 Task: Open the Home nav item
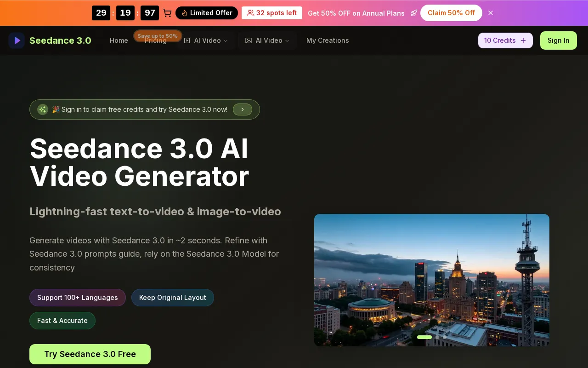point(119,40)
